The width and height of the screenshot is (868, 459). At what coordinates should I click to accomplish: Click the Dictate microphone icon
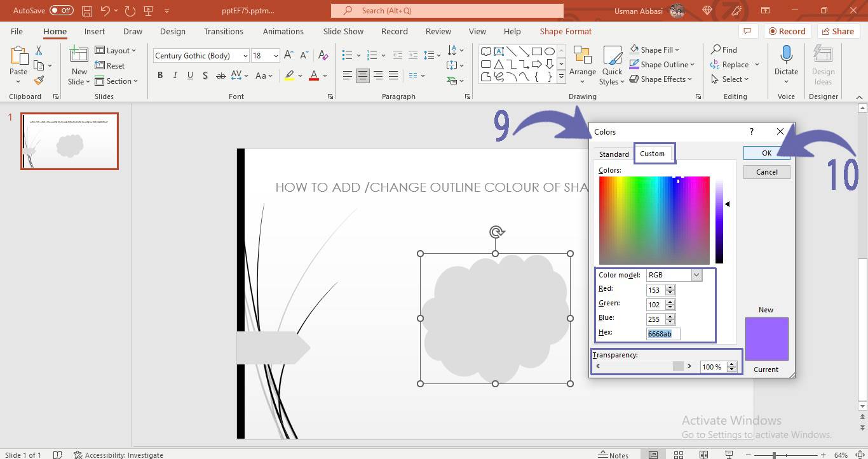(x=786, y=55)
